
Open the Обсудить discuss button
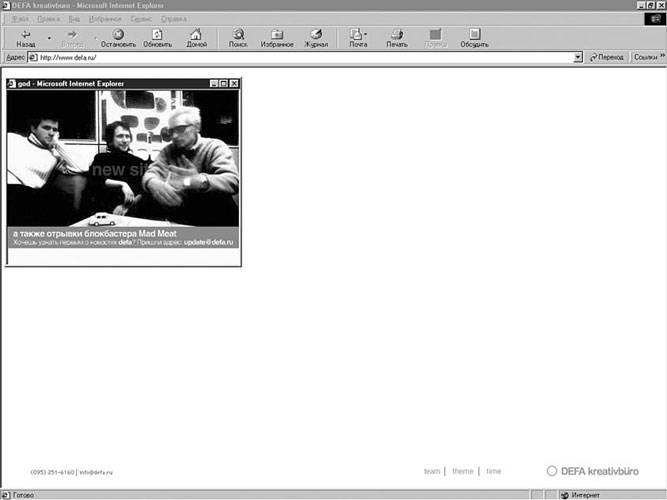pyautogui.click(x=474, y=38)
